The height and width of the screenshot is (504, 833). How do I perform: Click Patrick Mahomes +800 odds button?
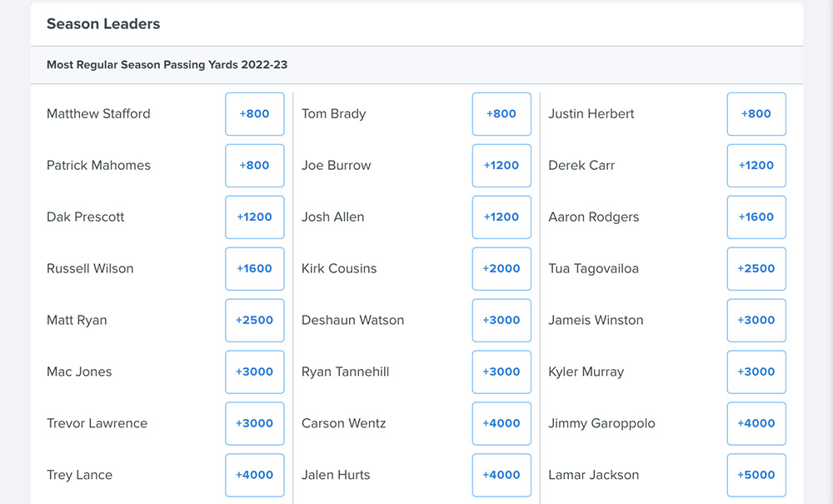click(254, 166)
